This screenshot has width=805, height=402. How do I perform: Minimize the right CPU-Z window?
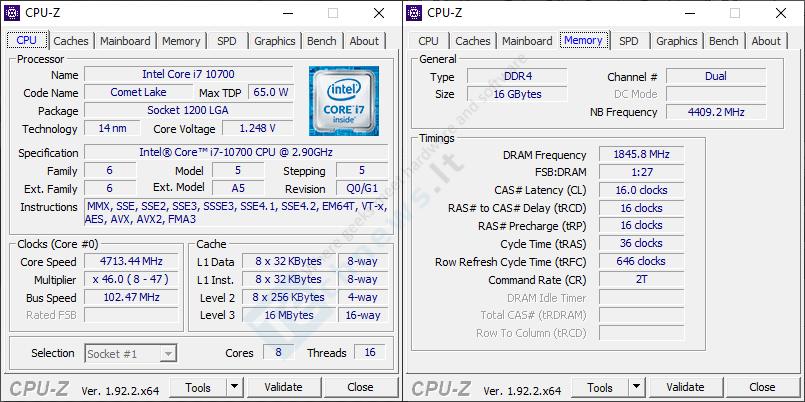click(x=691, y=13)
